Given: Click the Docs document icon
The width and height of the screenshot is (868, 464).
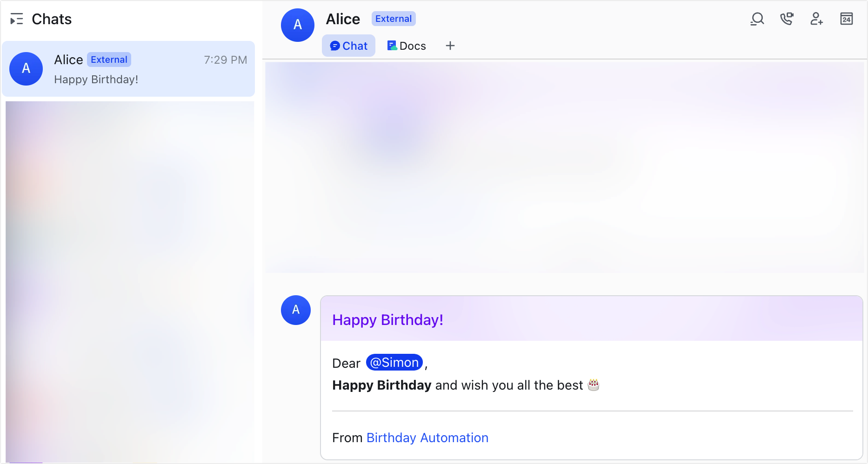Looking at the screenshot, I should [x=392, y=46].
